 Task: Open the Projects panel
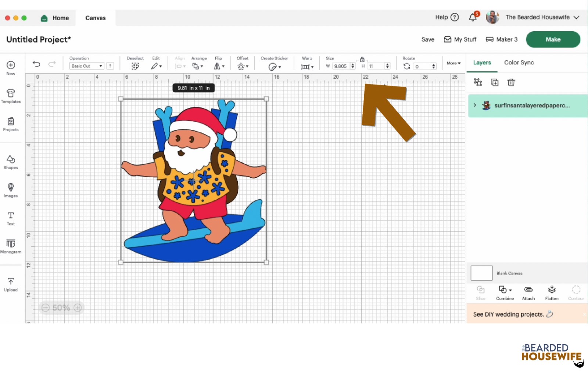click(x=11, y=124)
